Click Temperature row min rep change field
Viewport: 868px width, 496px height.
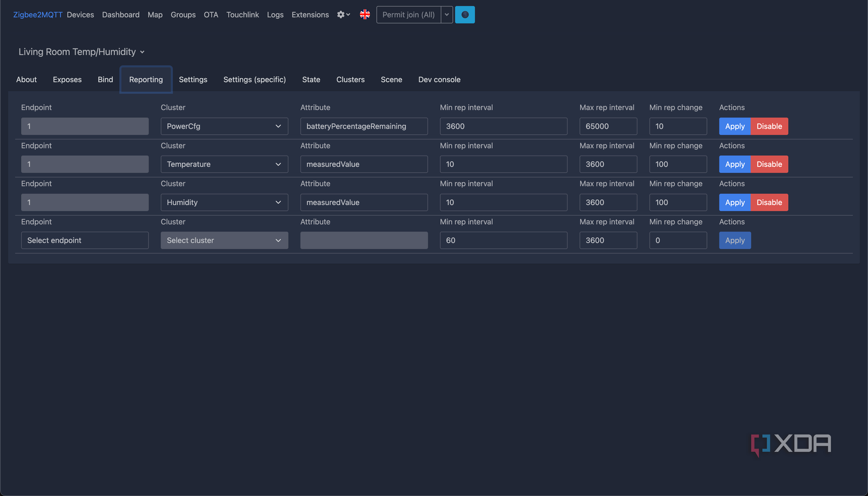pyautogui.click(x=678, y=165)
